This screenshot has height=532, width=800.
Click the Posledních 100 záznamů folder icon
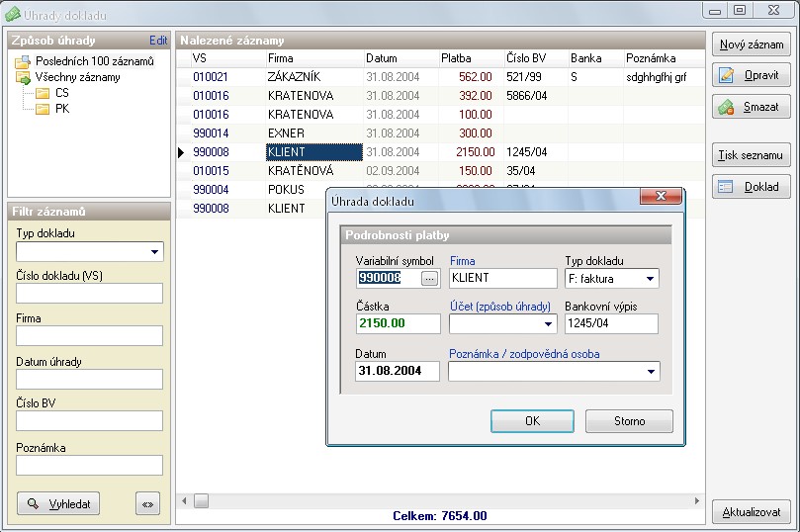pos(23,62)
